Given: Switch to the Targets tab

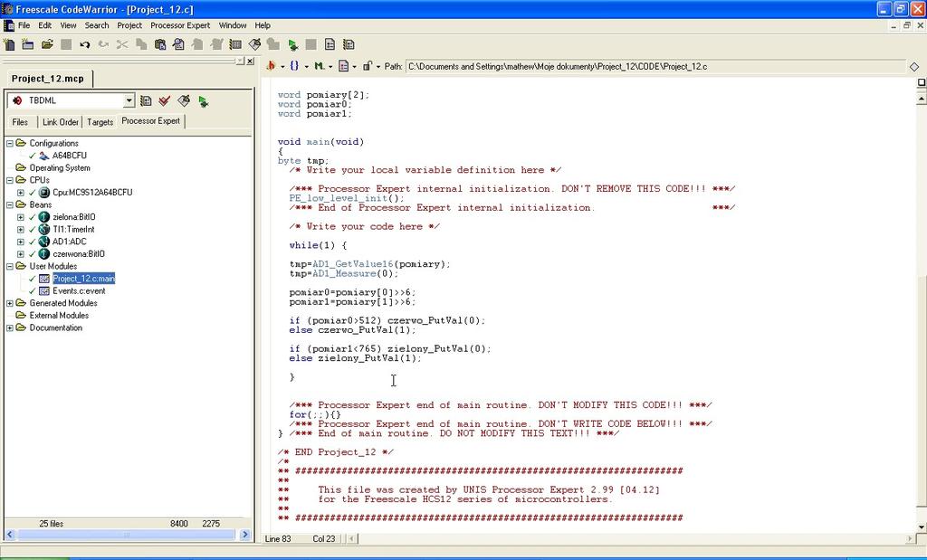Looking at the screenshot, I should tap(100, 122).
